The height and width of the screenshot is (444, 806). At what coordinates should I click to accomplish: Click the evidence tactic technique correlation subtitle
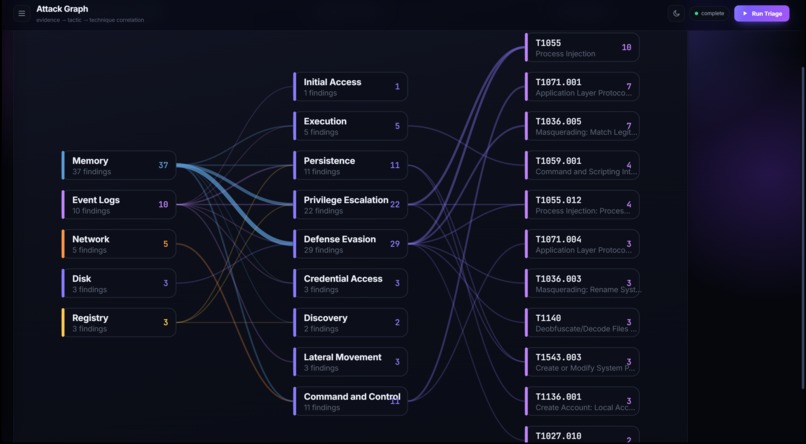click(90, 20)
